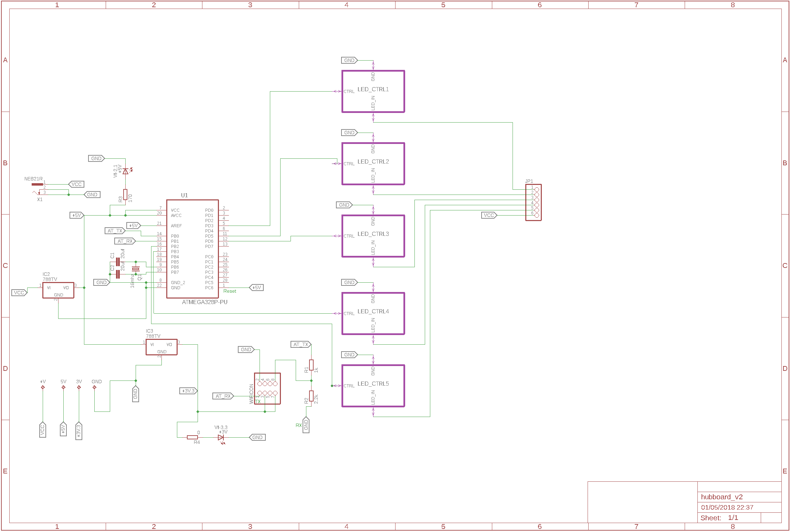The height and width of the screenshot is (532, 790).
Task: Click the +V test point diamond
Action: click(x=43, y=387)
